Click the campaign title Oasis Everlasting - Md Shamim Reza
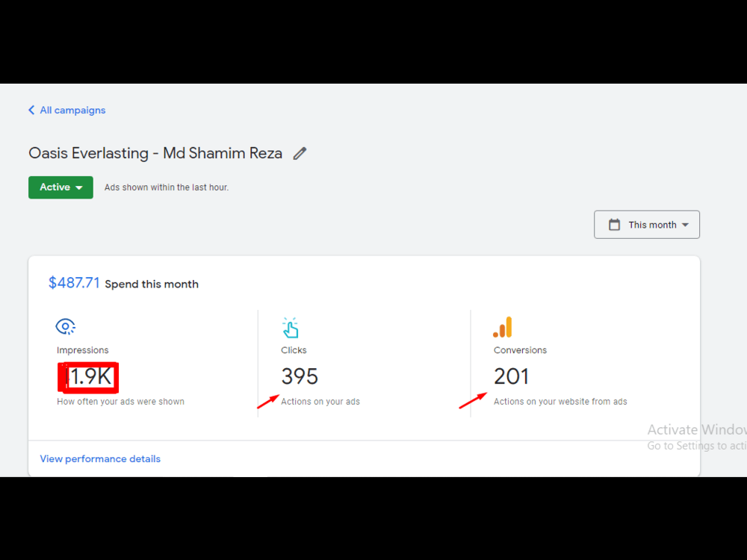This screenshot has height=560, width=747. (x=155, y=153)
